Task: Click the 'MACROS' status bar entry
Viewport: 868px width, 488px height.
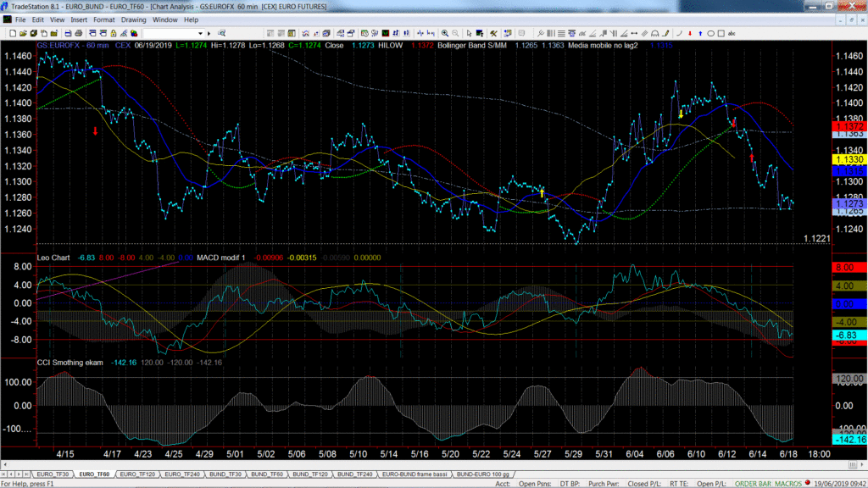Action: pyautogui.click(x=788, y=484)
